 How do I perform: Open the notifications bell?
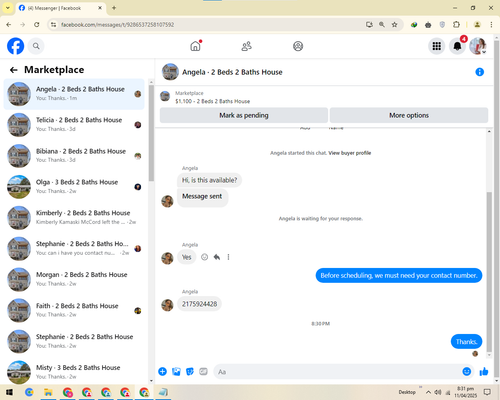(x=457, y=46)
